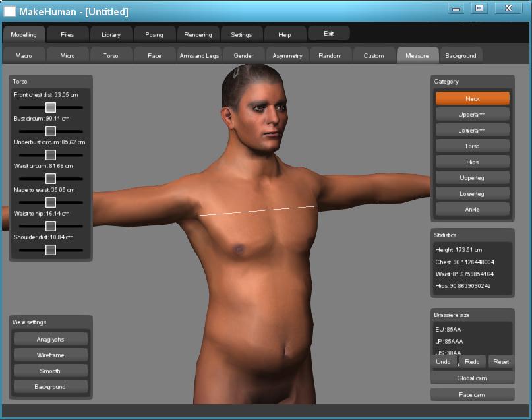The width and height of the screenshot is (532, 420).
Task: Select the Neck measurement category
Action: 472,98
